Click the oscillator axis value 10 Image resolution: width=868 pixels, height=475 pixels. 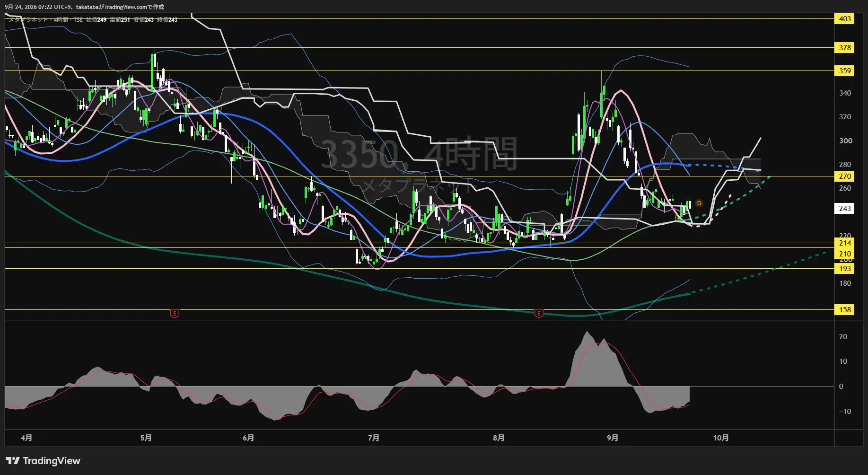click(843, 361)
